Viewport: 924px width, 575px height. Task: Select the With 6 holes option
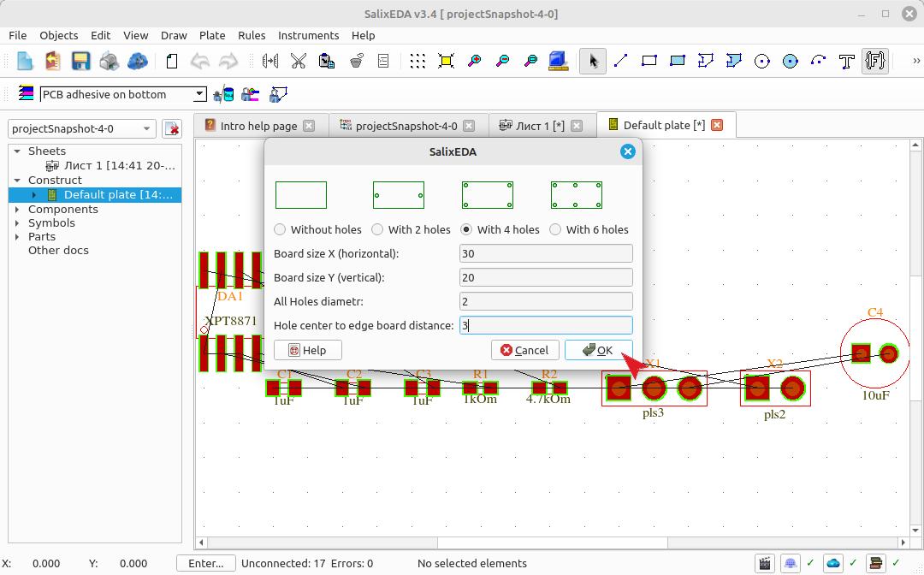coord(589,230)
